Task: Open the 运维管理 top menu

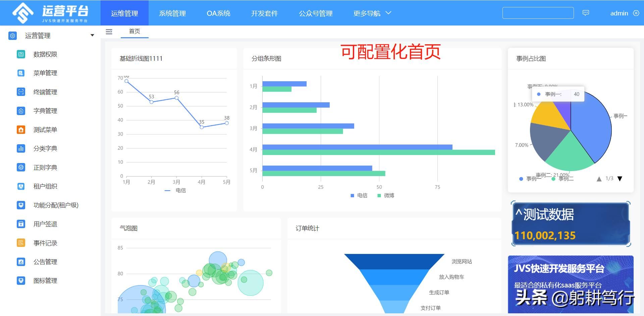Action: (124, 13)
